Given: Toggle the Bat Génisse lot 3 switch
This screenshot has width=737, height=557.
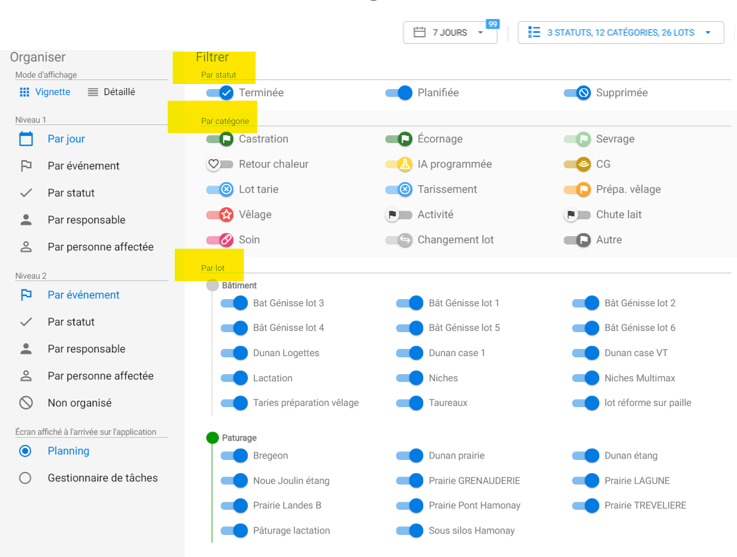Looking at the screenshot, I should tap(234, 303).
